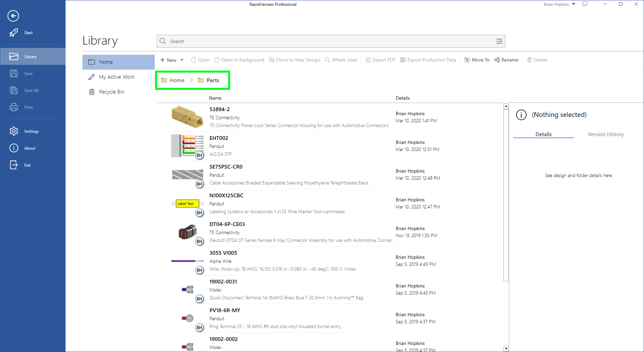Click the search filter options icon
The image size is (644, 352).
pos(499,41)
